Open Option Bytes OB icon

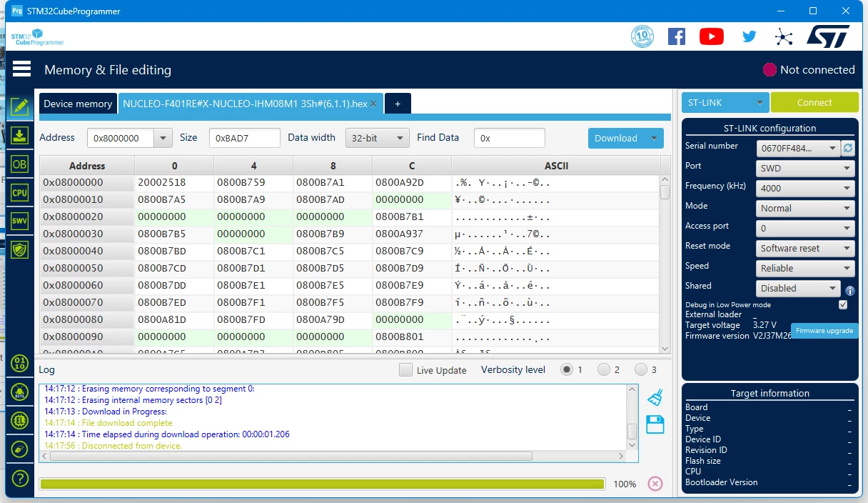pos(20,164)
